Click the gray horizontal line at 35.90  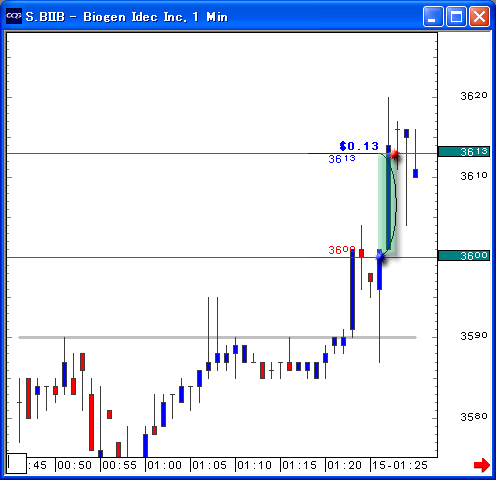(x=217, y=337)
